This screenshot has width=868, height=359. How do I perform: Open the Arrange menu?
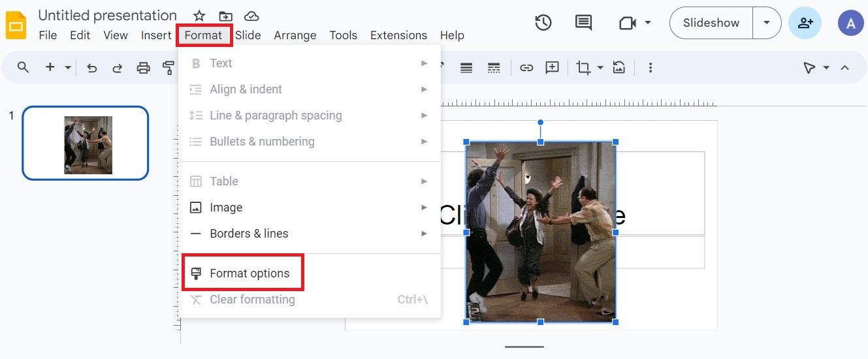[x=295, y=35]
